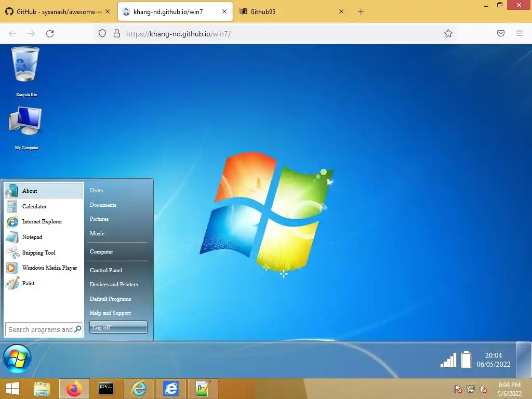This screenshot has width=532, height=399.
Task: Go back in browser history
Action: 12,34
